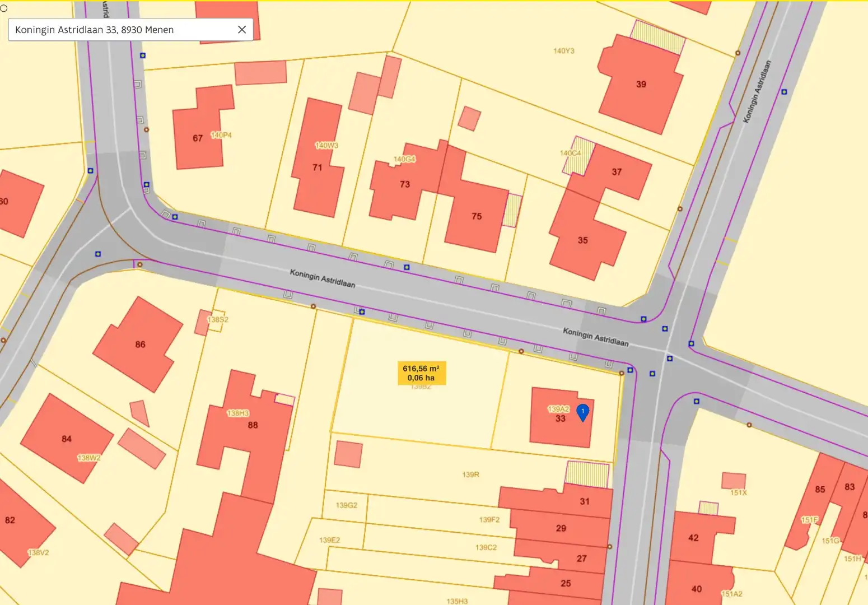Select building number 73
Viewport: 868px width, 605px height.
405,184
